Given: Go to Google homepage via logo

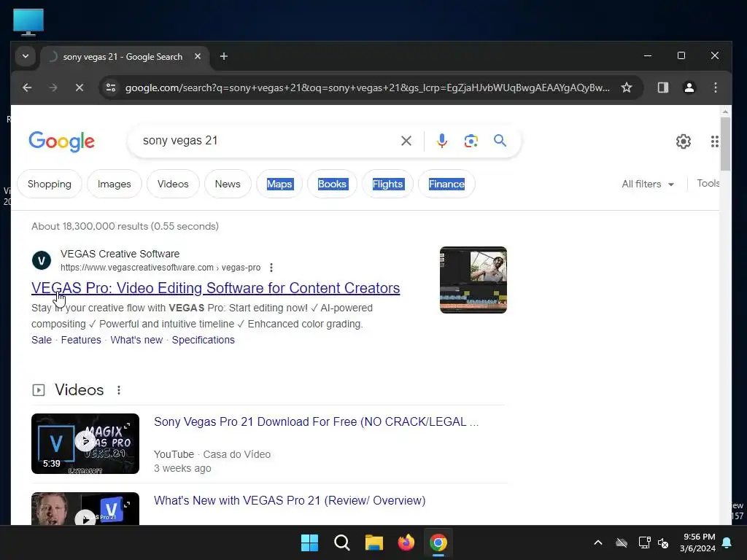Looking at the screenshot, I should click(61, 141).
